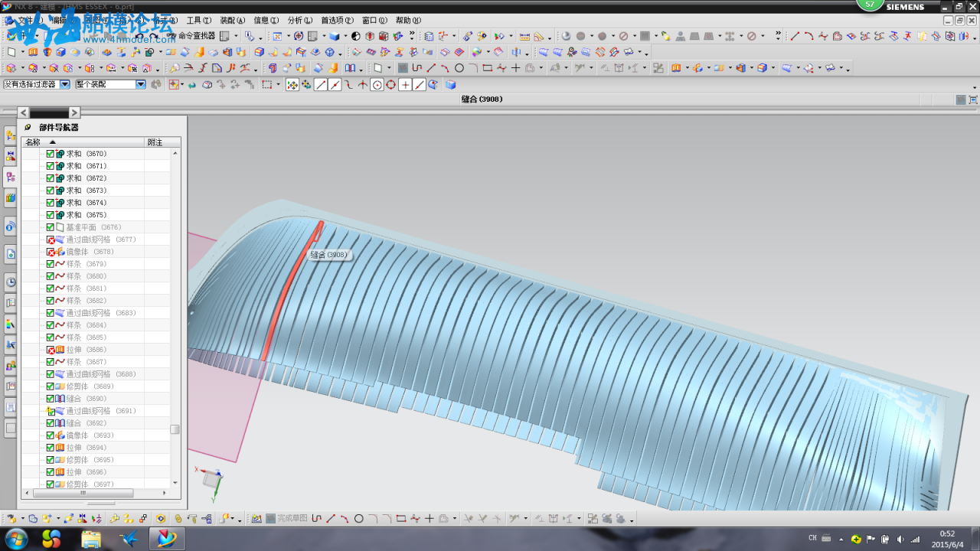Sort by 名称 column header

coord(83,142)
